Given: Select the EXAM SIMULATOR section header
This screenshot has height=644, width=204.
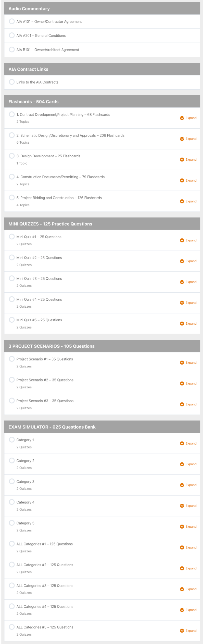Looking at the screenshot, I should (x=52, y=427).
